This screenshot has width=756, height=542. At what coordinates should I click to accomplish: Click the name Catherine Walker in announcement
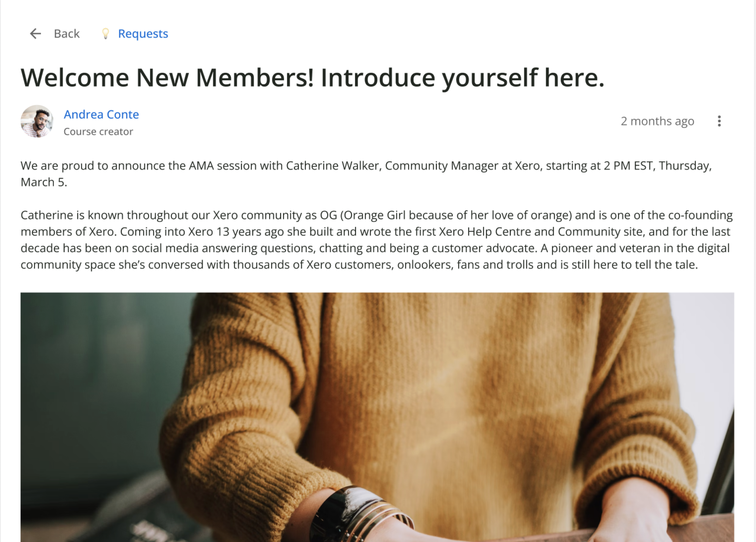coord(333,166)
